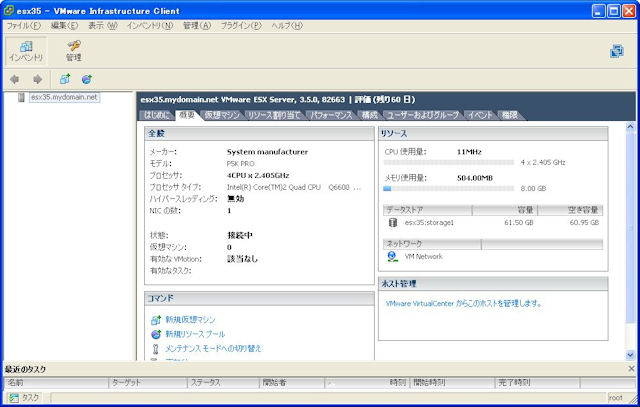Click the window-switch icon at toolbar right
The height and width of the screenshot is (407, 640).
coord(616,51)
